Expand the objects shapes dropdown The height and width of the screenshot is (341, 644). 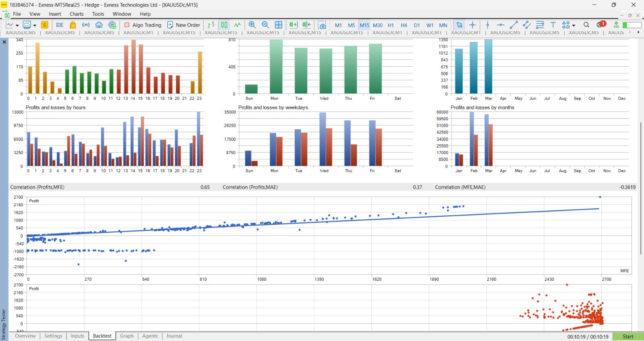pyautogui.click(x=574, y=25)
